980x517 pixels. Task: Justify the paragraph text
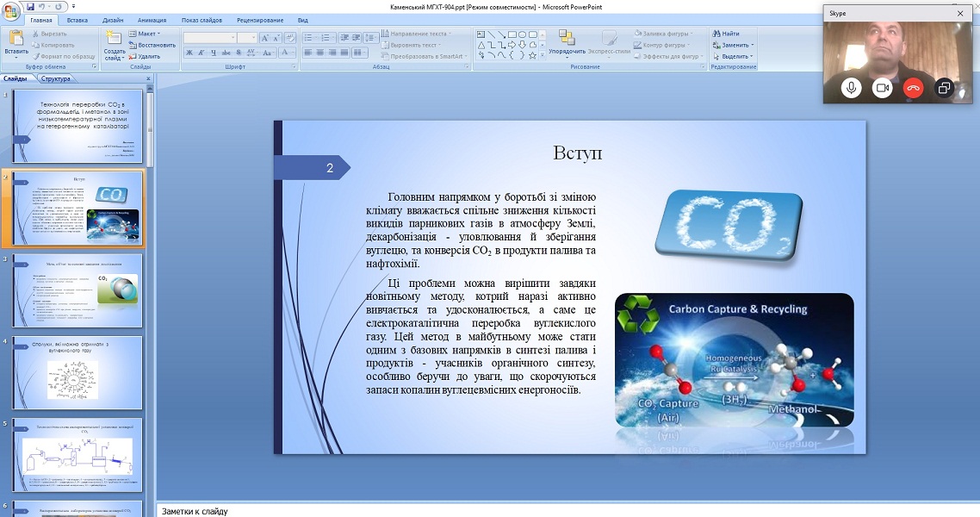[x=344, y=53]
